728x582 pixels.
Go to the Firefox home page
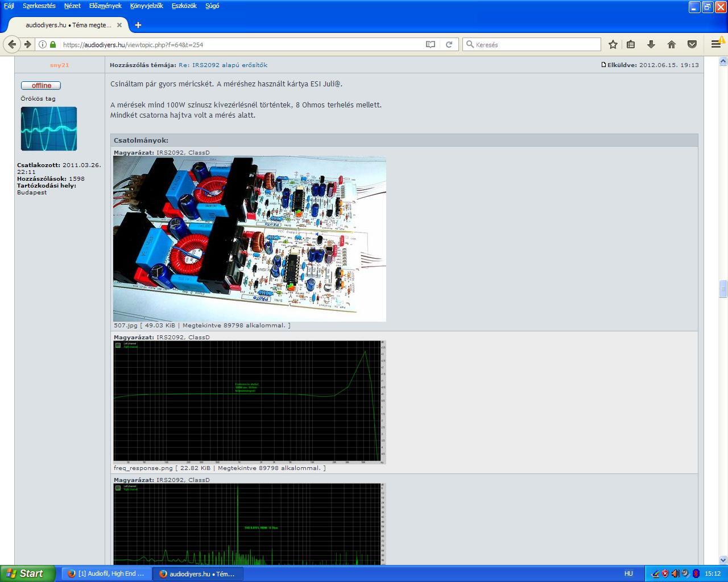[x=672, y=44]
